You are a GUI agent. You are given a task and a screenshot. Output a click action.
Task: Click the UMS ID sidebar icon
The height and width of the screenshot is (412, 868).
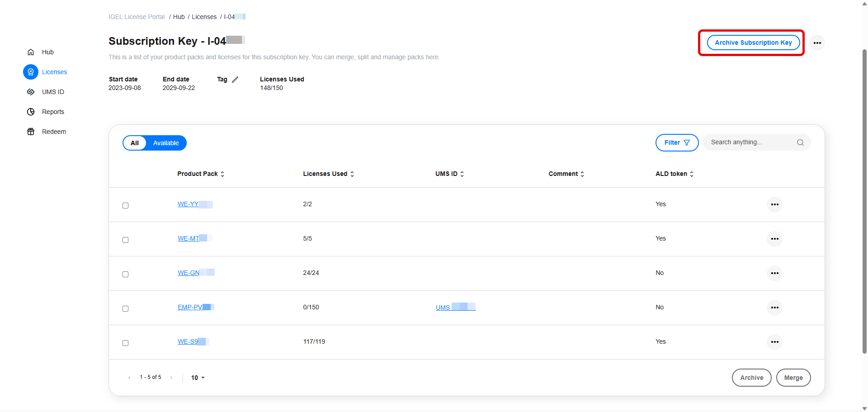pos(31,92)
